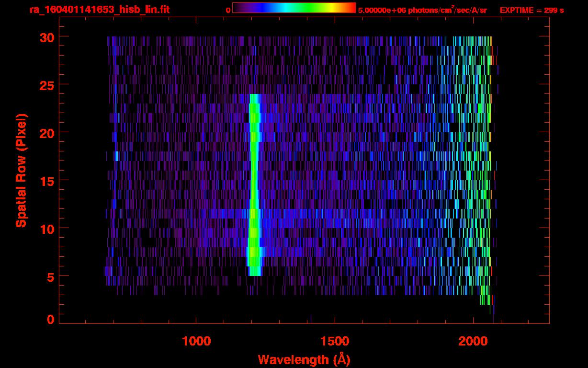
Task: Click the rainbow color scale bar
Action: (x=294, y=8)
